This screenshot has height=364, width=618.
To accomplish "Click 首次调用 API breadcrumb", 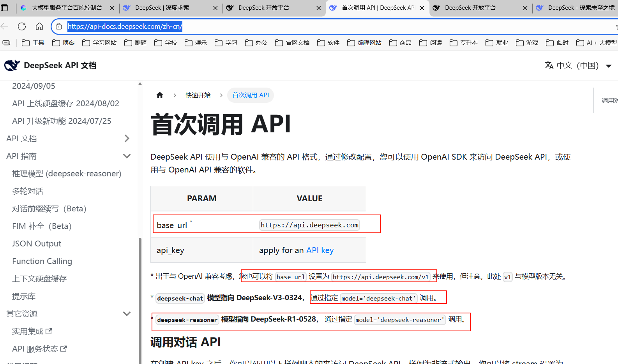I will 251,95.
